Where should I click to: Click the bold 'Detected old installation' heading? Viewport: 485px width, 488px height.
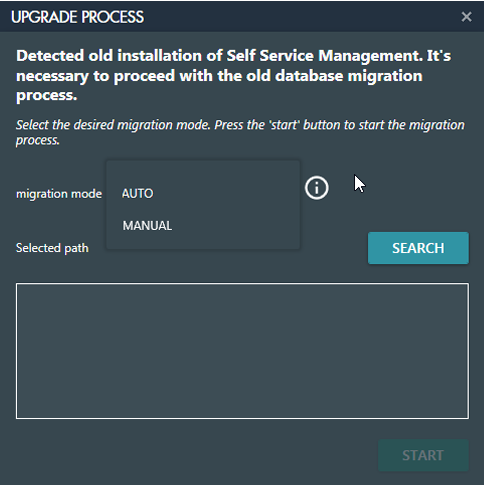(233, 75)
